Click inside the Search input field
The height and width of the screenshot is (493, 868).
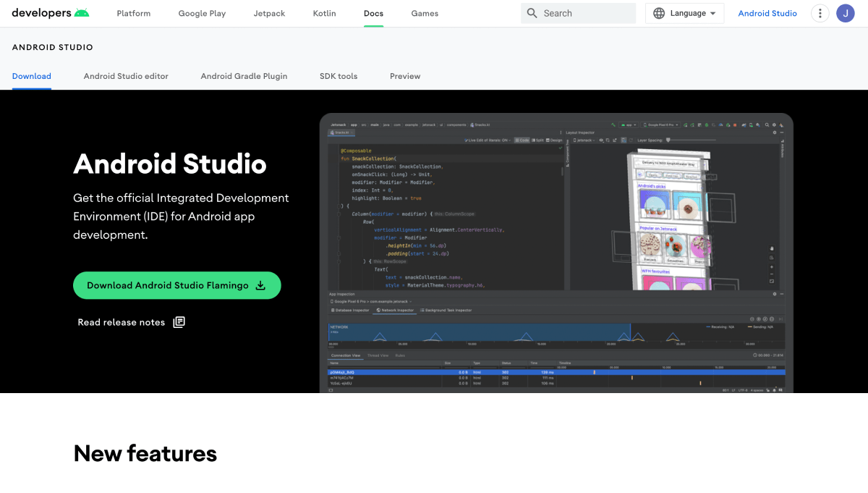click(579, 13)
